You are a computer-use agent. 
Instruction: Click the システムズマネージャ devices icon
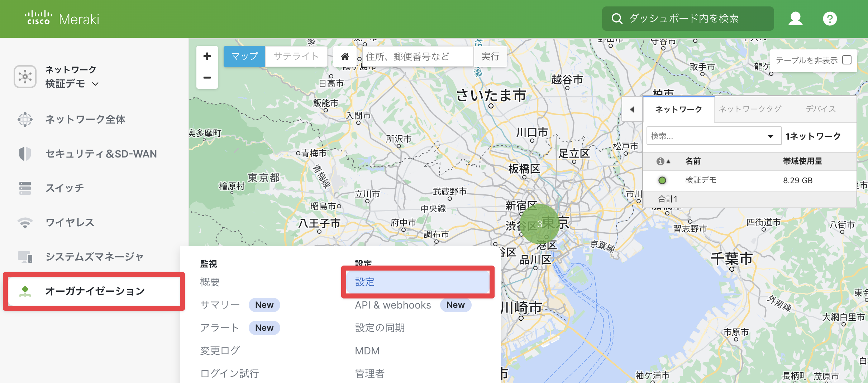[25, 257]
